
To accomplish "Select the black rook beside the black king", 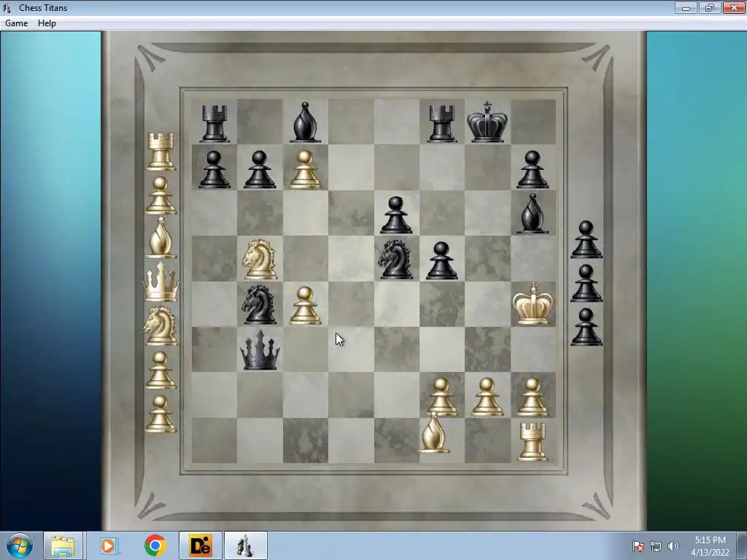I will [x=441, y=124].
